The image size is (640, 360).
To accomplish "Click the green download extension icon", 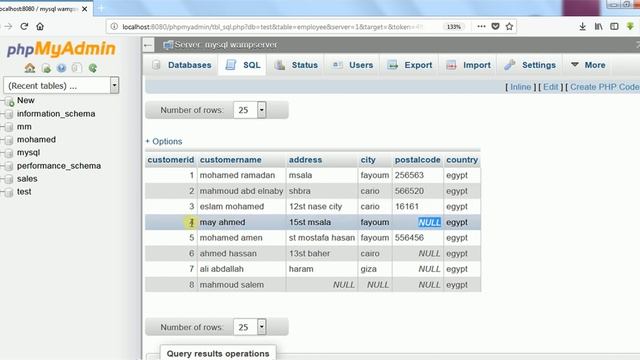I will (x=630, y=27).
